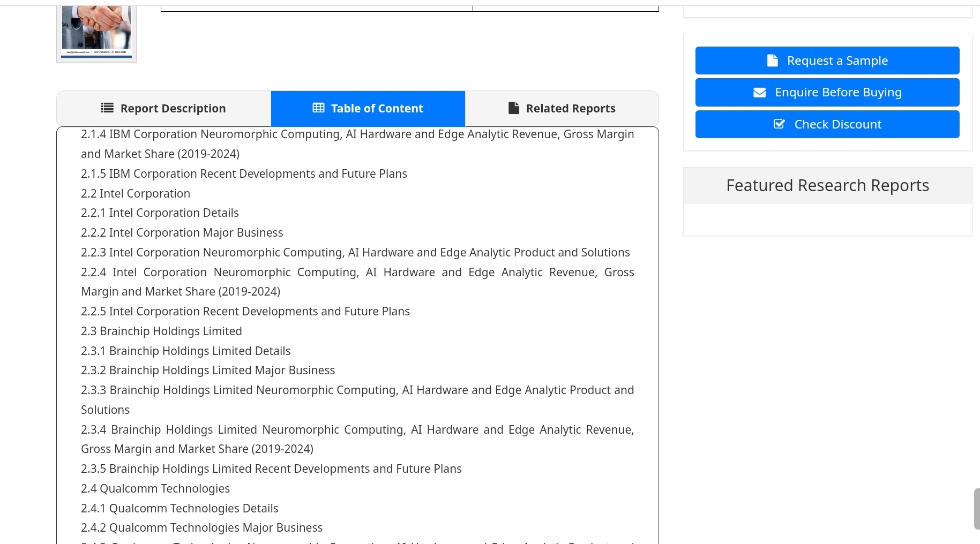
Task: Open the Report Description tab
Action: 164,109
